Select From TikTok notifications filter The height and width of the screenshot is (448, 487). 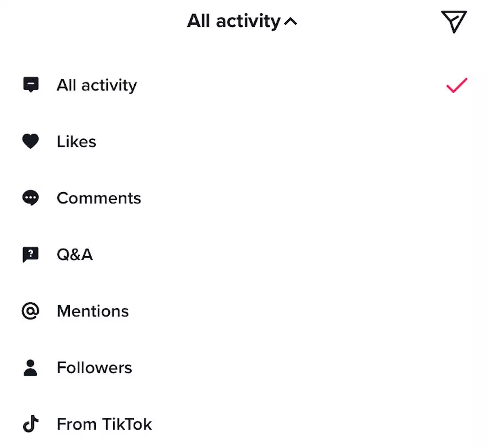(x=104, y=424)
